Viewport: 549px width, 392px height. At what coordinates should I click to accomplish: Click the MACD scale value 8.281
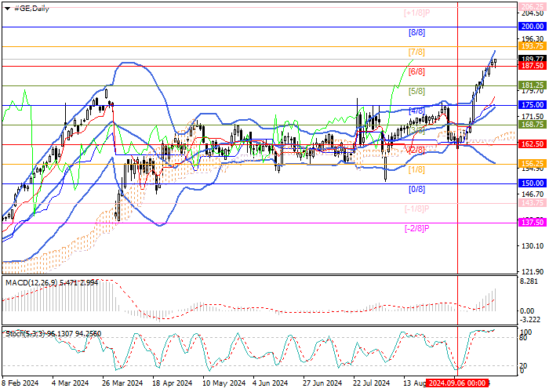(528, 281)
